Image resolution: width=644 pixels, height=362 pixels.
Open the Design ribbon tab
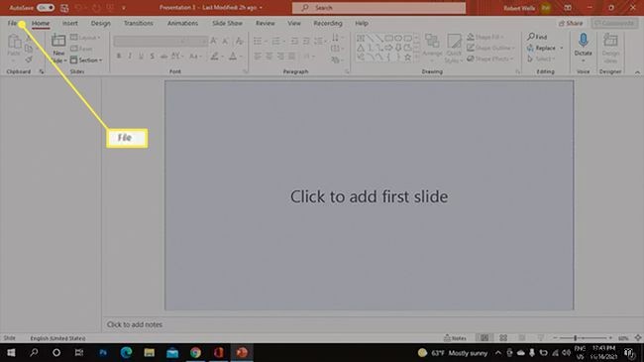101,24
